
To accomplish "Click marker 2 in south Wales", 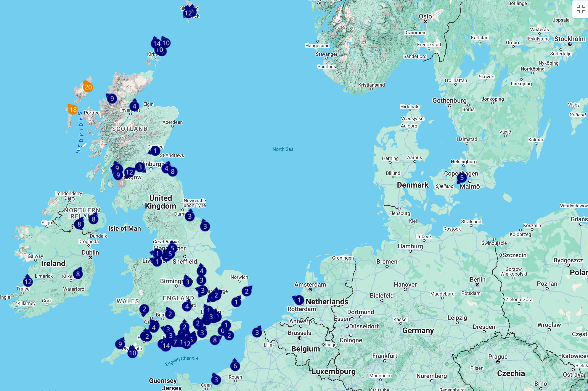I will pos(144,309).
